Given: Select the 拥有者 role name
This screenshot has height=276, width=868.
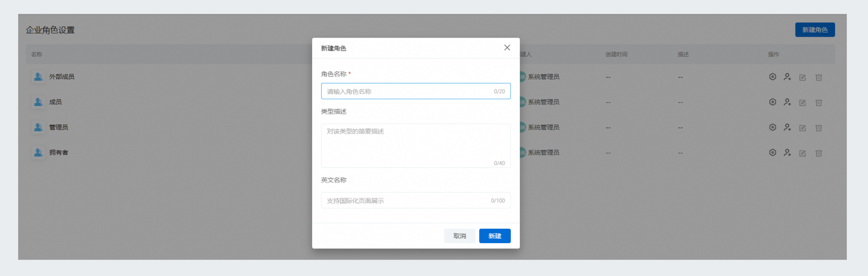Looking at the screenshot, I should tap(59, 153).
